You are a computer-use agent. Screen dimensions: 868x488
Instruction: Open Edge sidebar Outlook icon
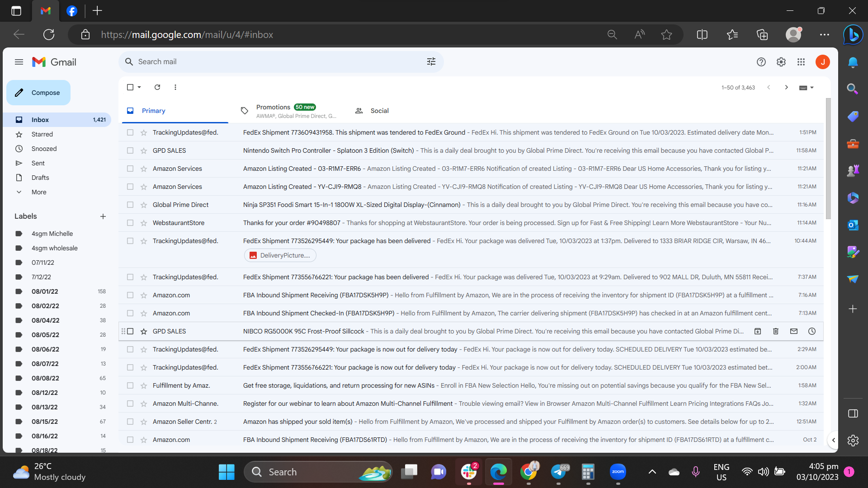tap(853, 225)
